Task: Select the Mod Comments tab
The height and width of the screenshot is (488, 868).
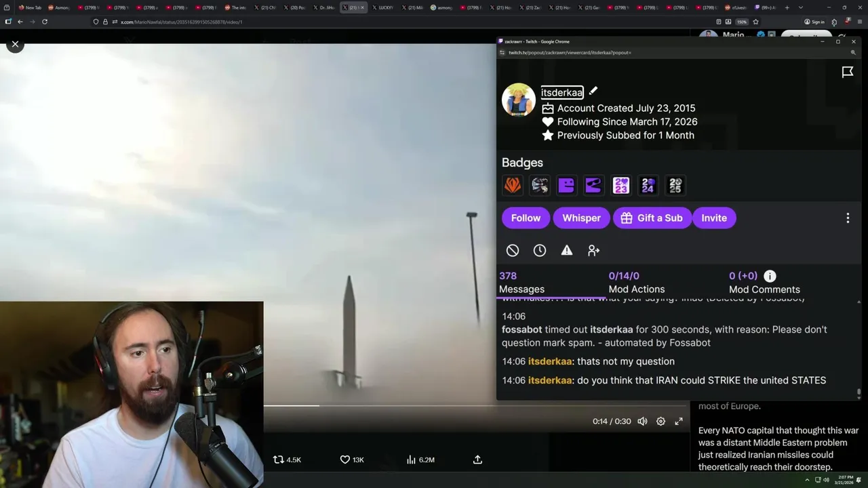Action: click(x=764, y=283)
